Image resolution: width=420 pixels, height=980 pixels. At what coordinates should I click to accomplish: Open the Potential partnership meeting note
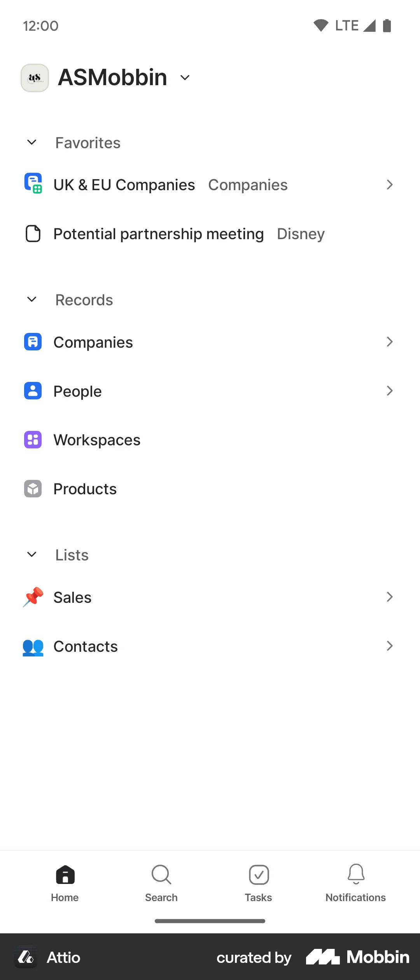(159, 234)
